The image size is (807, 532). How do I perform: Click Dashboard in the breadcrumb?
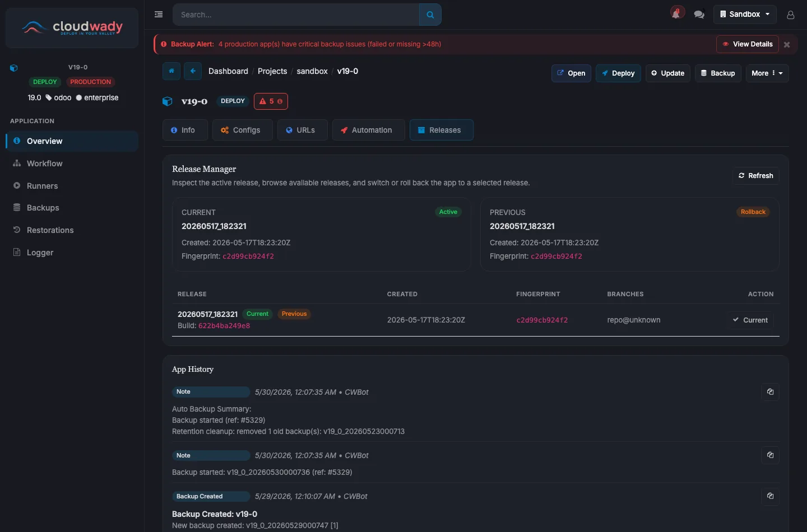click(228, 71)
